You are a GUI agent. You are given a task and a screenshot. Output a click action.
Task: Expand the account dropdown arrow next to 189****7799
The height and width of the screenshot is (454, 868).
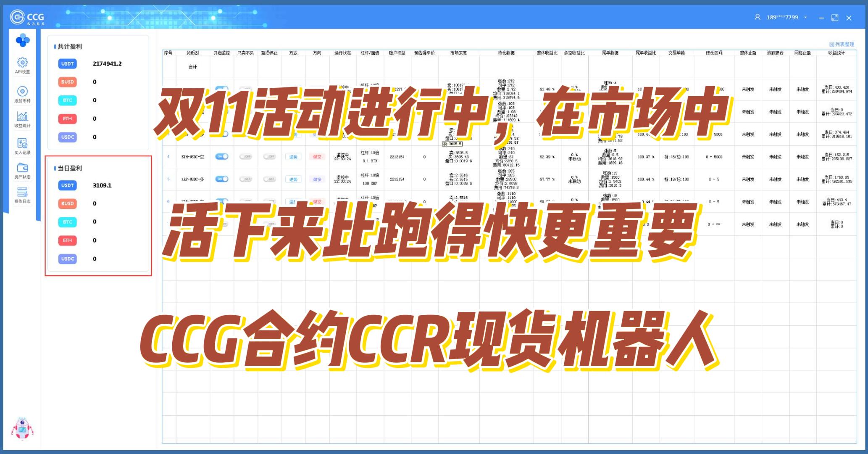[805, 17]
